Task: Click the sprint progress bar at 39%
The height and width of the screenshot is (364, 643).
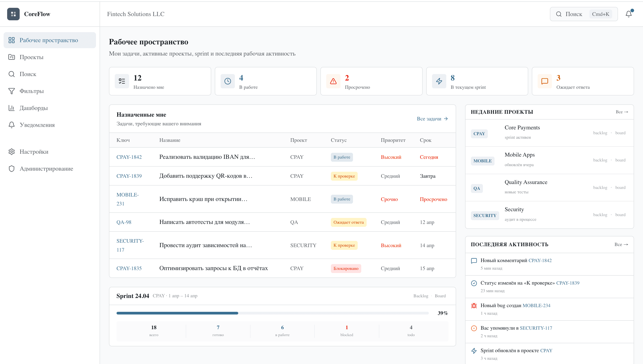Action: click(273, 313)
